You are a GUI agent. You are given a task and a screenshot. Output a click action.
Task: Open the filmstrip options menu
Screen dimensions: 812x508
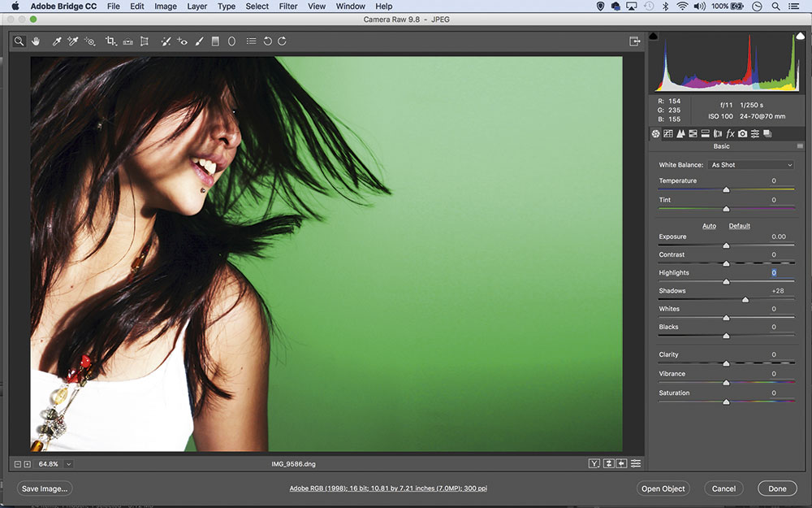pos(636,462)
